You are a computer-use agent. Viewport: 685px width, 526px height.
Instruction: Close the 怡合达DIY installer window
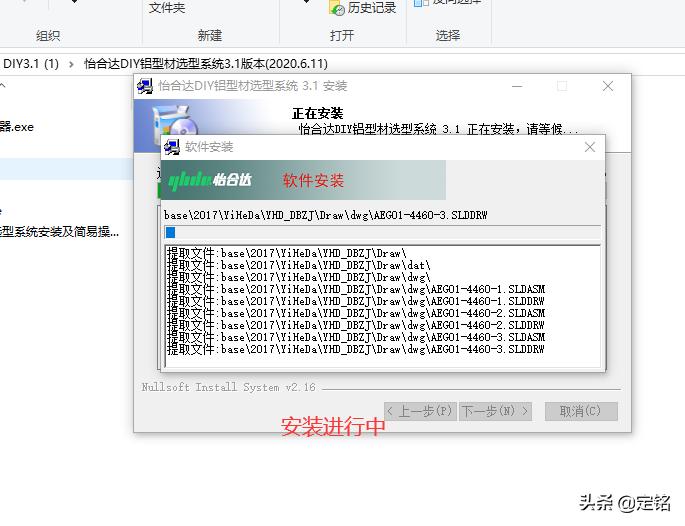click(608, 86)
